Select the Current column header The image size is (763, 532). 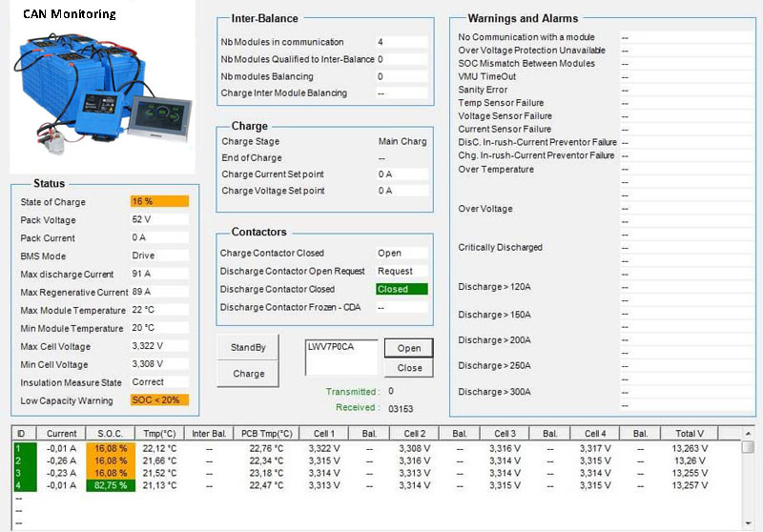click(61, 433)
